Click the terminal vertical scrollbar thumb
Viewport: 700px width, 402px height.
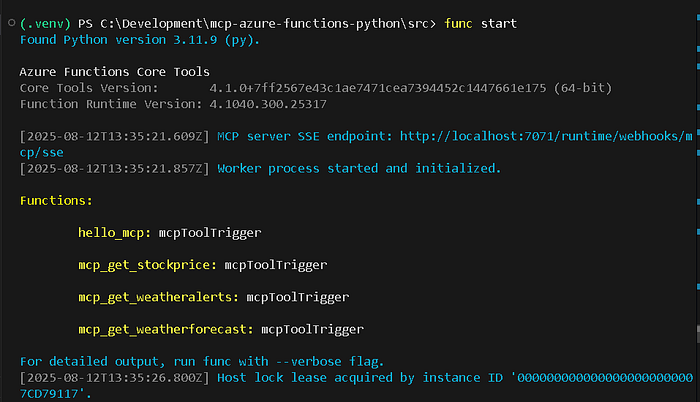coord(698,334)
